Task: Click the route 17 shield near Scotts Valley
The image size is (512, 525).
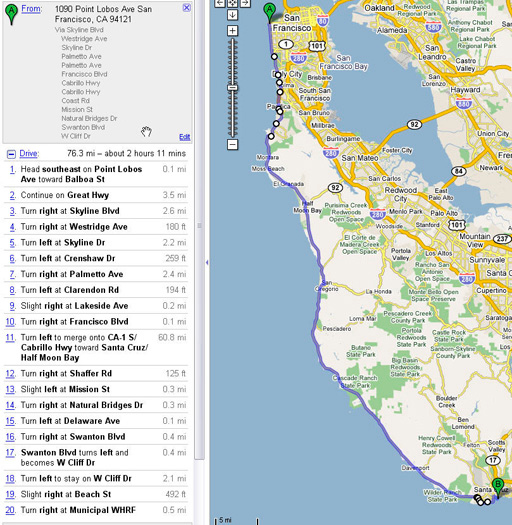Action: [x=493, y=460]
